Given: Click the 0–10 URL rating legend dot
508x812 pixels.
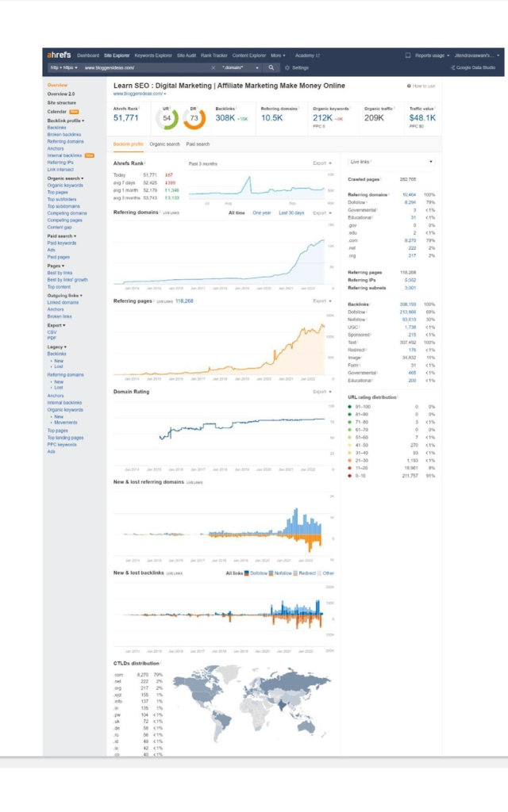Looking at the screenshot, I should pyautogui.click(x=350, y=476).
